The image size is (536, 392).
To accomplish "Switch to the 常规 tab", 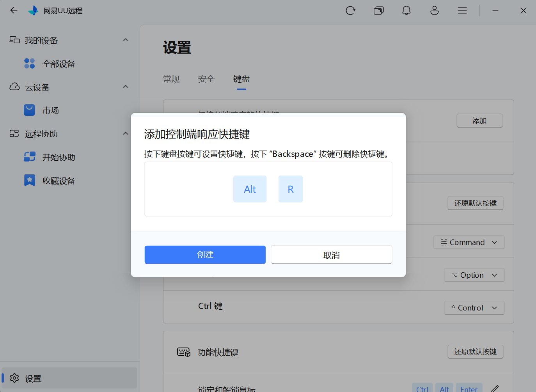I will click(x=171, y=79).
